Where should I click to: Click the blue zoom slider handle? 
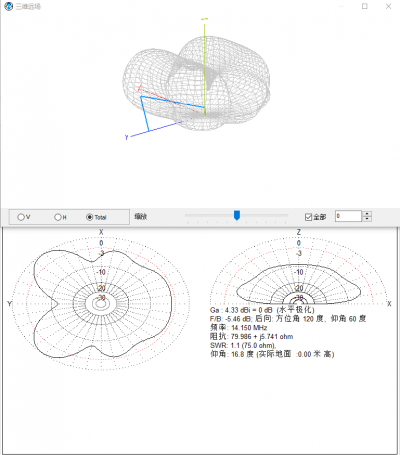[x=237, y=215]
